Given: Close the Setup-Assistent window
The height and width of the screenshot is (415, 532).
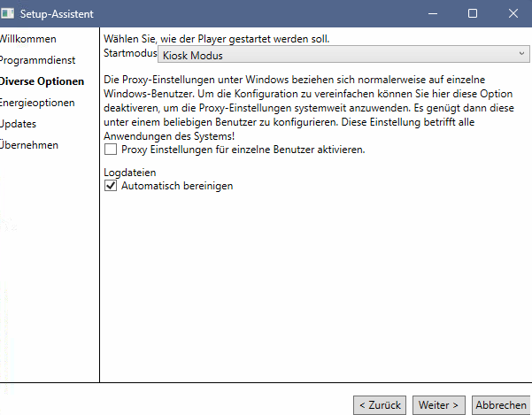Looking at the screenshot, I should (513, 13).
